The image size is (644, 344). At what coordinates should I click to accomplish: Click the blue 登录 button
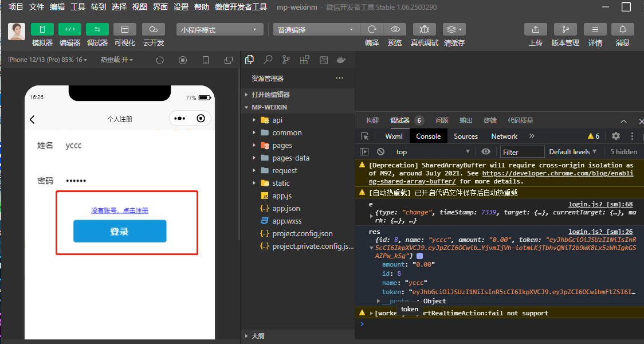(120, 231)
